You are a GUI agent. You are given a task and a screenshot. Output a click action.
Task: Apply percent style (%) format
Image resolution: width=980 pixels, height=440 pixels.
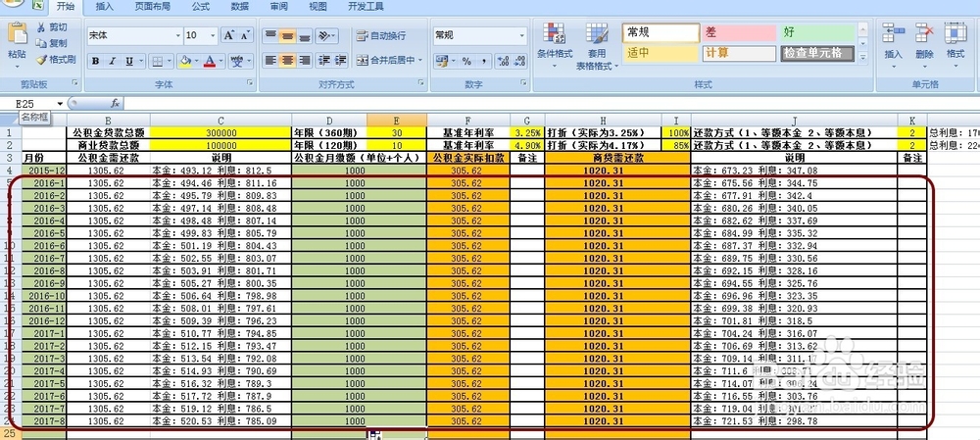pos(466,62)
